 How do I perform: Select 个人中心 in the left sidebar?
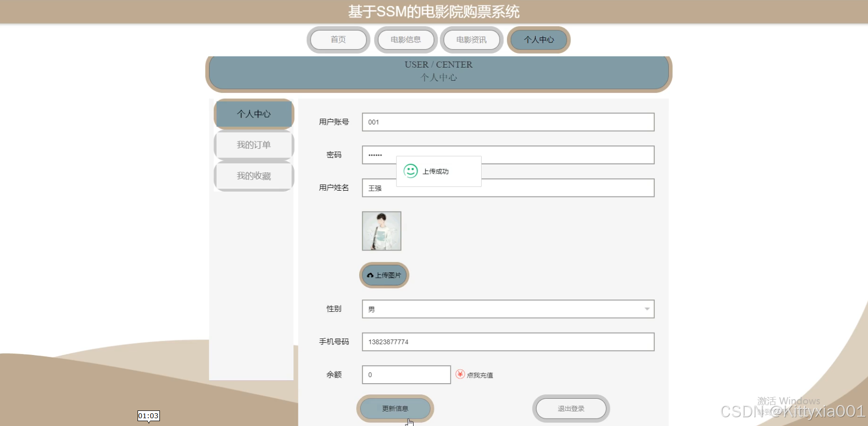tap(254, 114)
